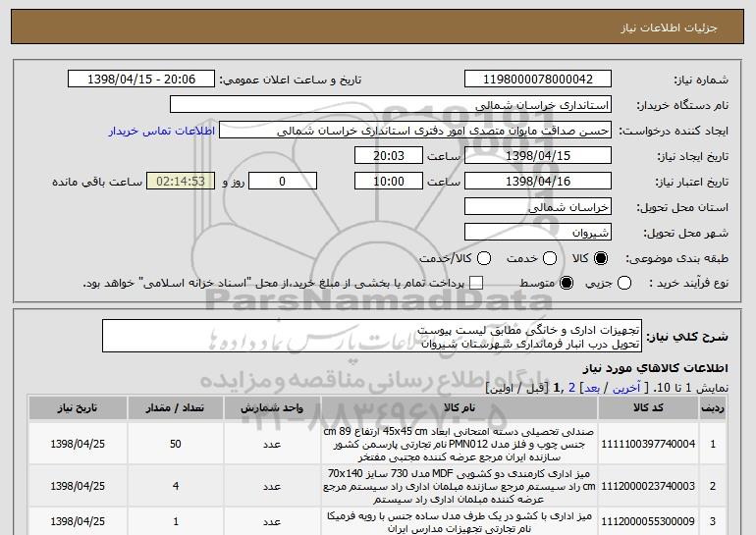Select the کالا radio button
This screenshot has height=535, width=756.
[601, 258]
